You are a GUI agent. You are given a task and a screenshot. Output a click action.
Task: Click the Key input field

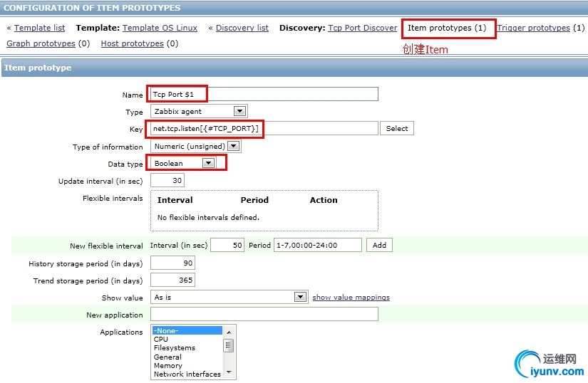click(264, 128)
